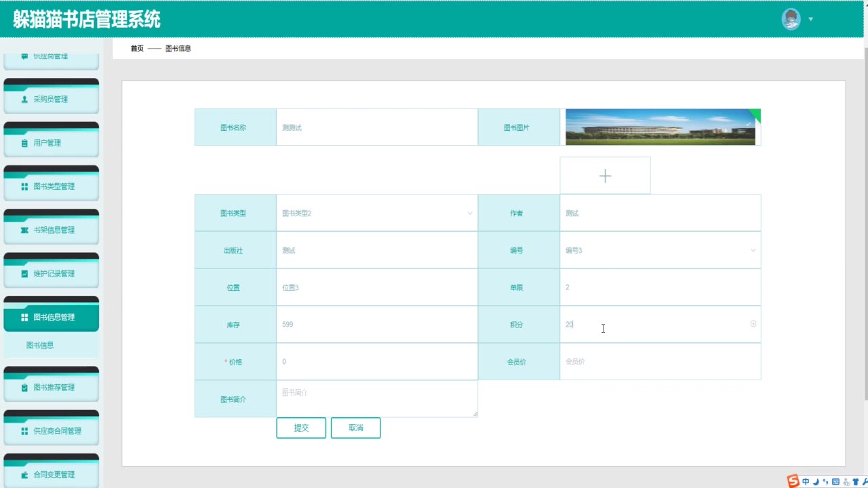Go to 首页 via the breadcrumb
This screenshot has width=868, height=488.
click(137, 48)
